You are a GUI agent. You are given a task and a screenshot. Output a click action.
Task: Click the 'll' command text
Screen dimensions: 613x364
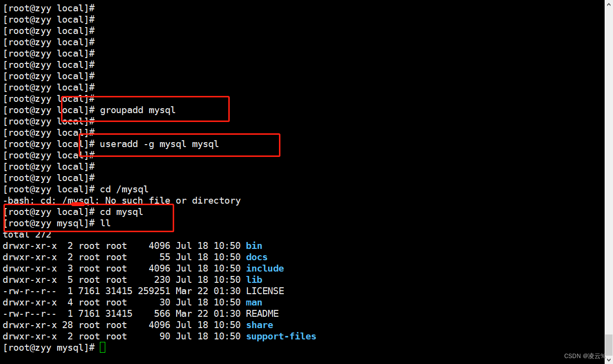[x=105, y=223]
